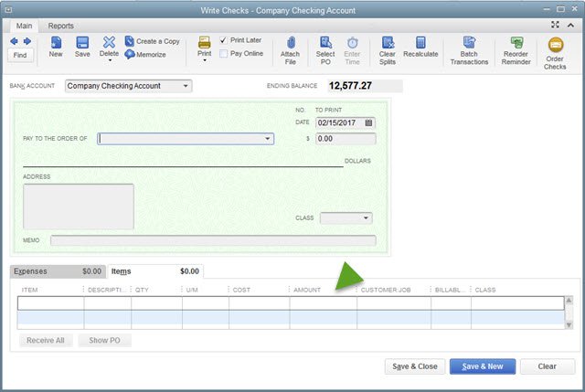585x392 pixels.
Task: Click the Save icon in toolbar
Action: pos(82,47)
